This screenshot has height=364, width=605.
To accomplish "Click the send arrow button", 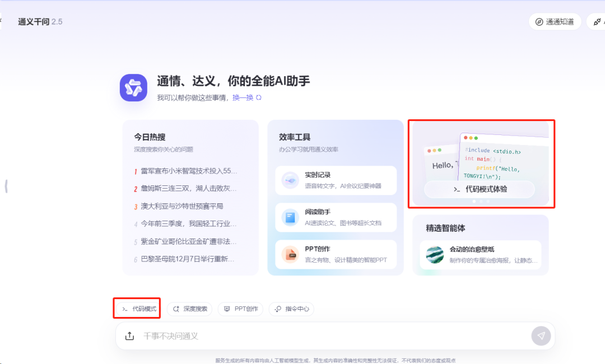I will tap(541, 336).
